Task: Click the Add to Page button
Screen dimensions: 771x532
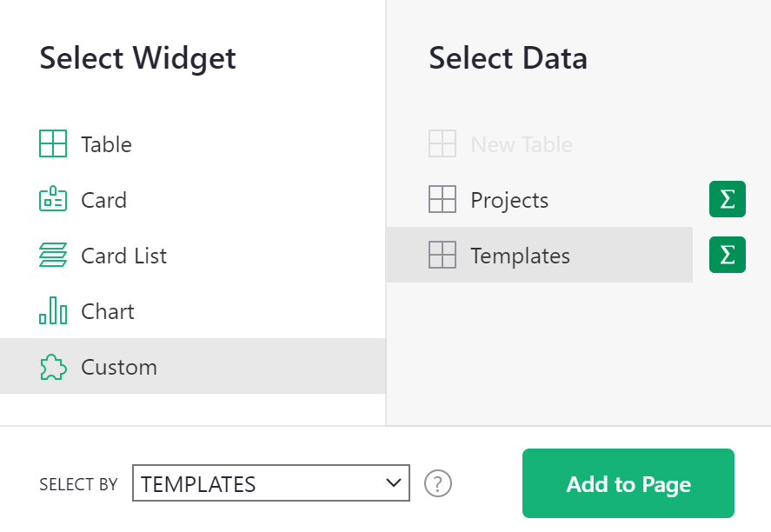Action: click(628, 483)
